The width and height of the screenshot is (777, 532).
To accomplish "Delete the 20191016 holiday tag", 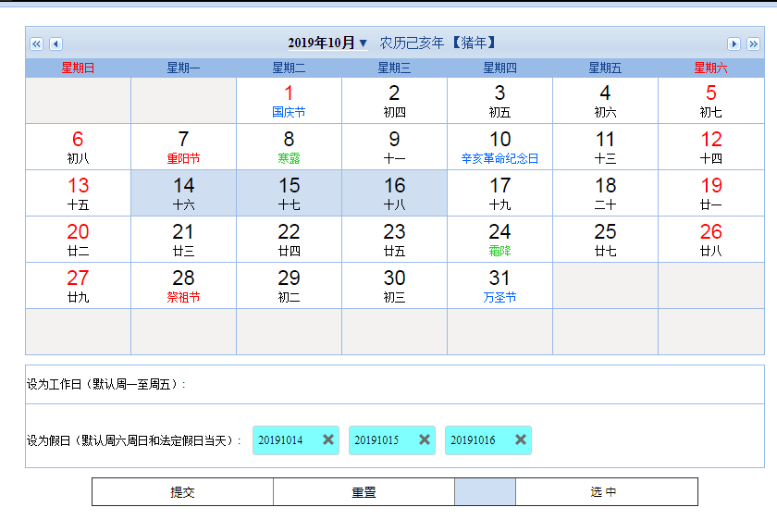I will 521,440.
